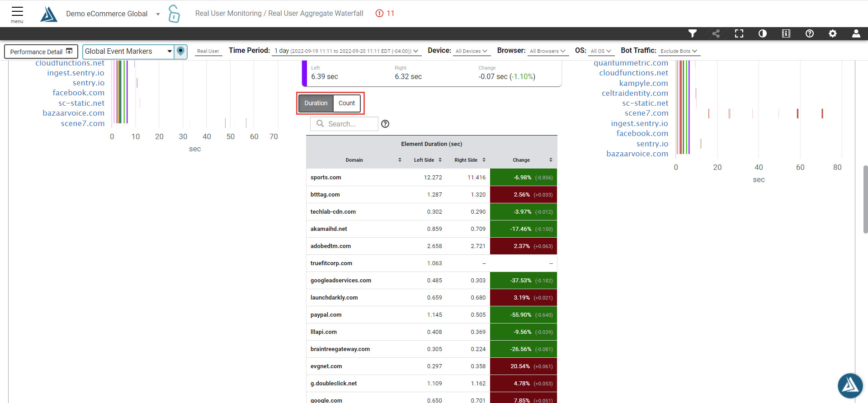The image size is (868, 403).
Task: Click inside the domain Search field
Action: coord(344,124)
